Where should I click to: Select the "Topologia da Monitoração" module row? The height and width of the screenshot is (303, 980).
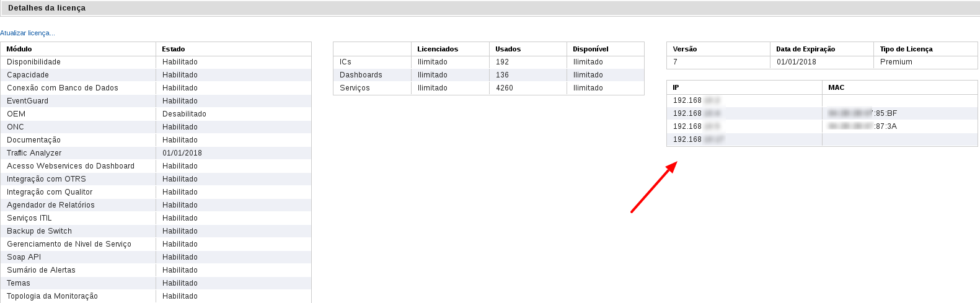52,296
